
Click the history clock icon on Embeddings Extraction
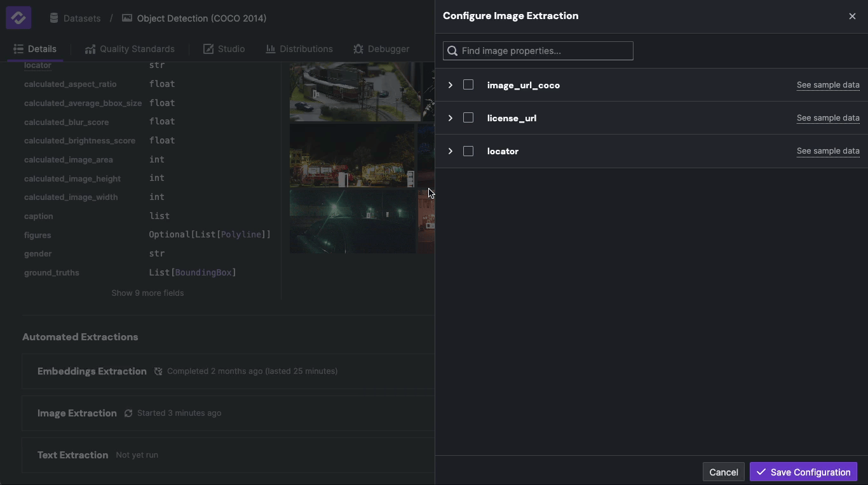point(158,371)
